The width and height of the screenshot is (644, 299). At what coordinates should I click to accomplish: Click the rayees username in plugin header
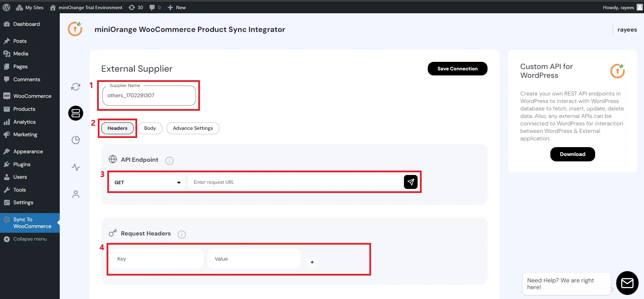pos(627,30)
